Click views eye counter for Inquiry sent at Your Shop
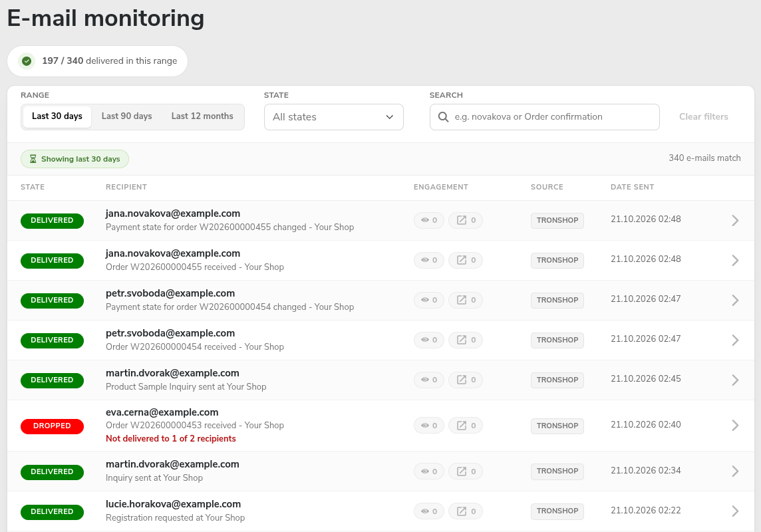 [429, 471]
